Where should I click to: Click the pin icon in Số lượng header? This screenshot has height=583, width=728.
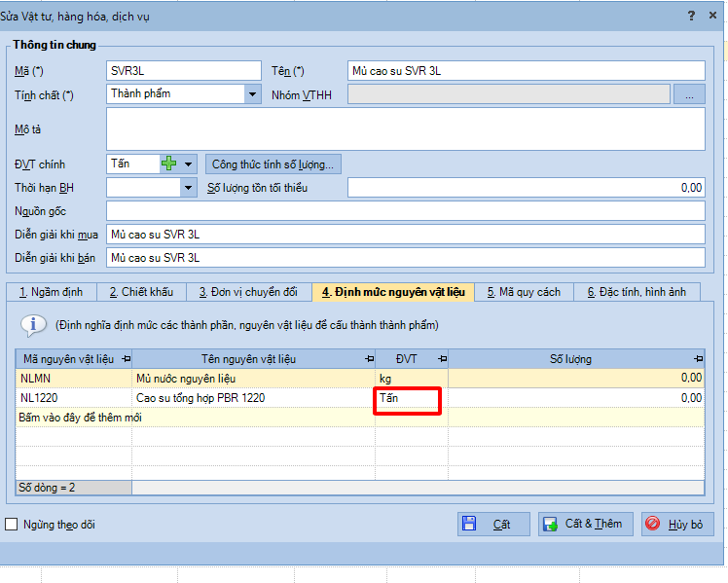[x=696, y=359]
